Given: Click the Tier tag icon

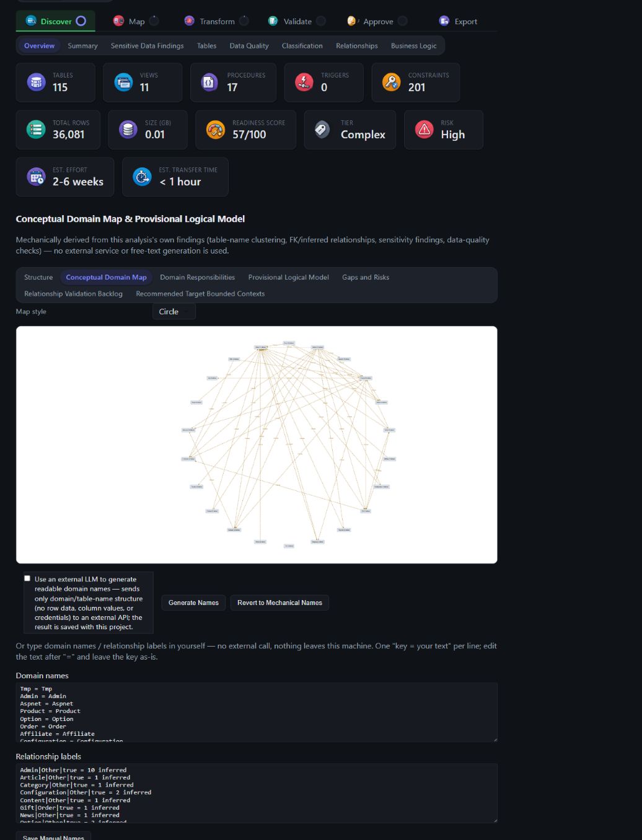Looking at the screenshot, I should coord(322,129).
